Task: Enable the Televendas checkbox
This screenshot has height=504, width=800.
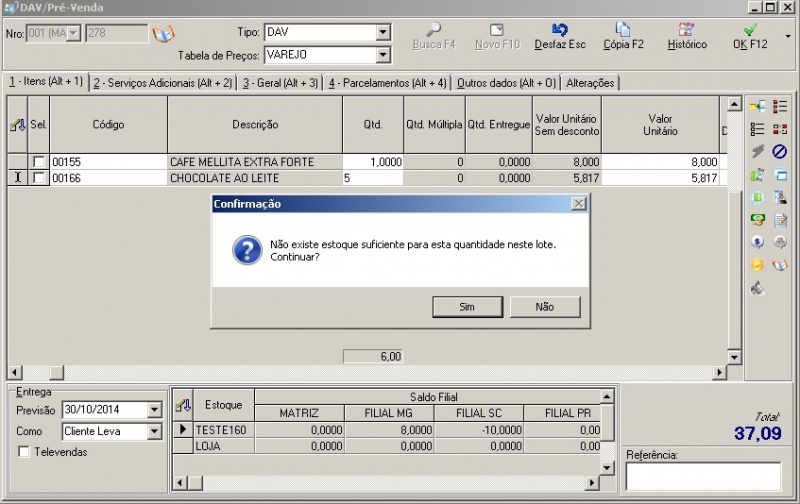Action: click(x=24, y=452)
